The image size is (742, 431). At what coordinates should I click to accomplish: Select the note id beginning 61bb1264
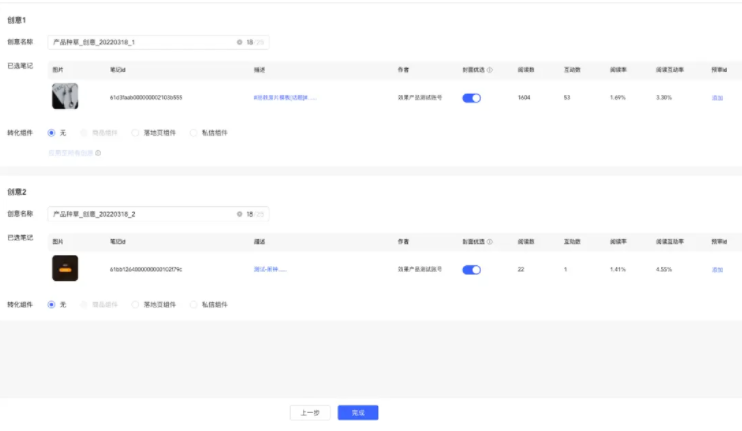coord(146,269)
